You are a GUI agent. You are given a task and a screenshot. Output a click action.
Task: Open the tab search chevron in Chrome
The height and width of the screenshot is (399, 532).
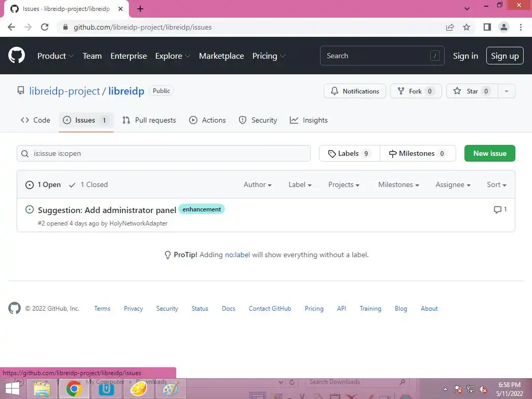(x=467, y=9)
